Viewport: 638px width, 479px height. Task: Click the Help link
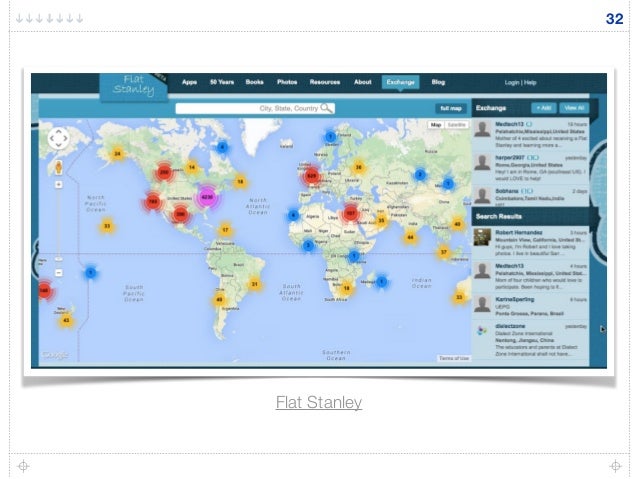(x=530, y=83)
